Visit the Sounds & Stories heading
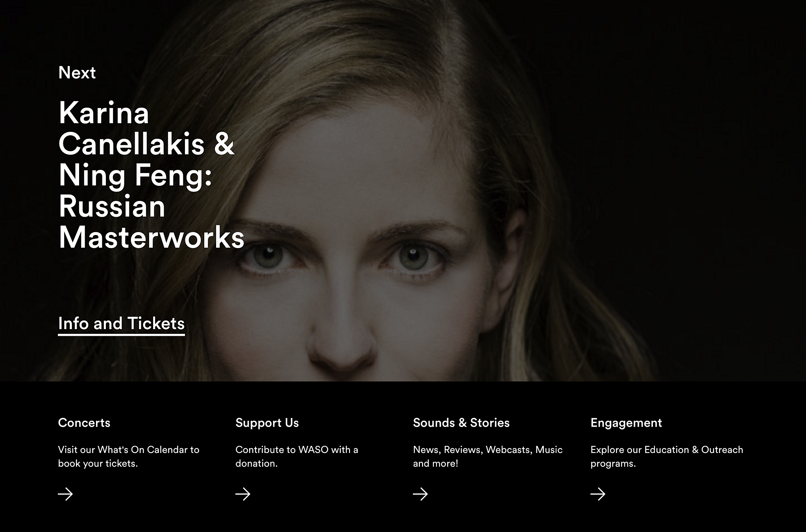This screenshot has height=532, width=806. 461,423
